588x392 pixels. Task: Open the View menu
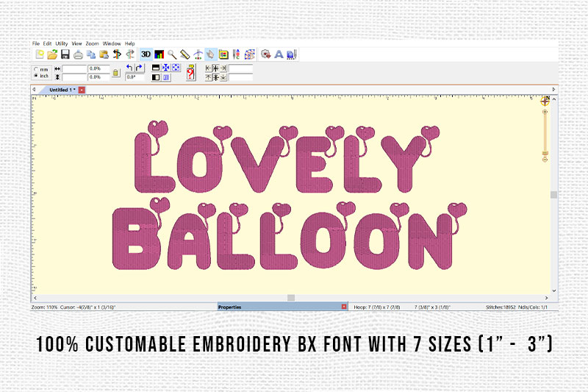click(x=76, y=43)
